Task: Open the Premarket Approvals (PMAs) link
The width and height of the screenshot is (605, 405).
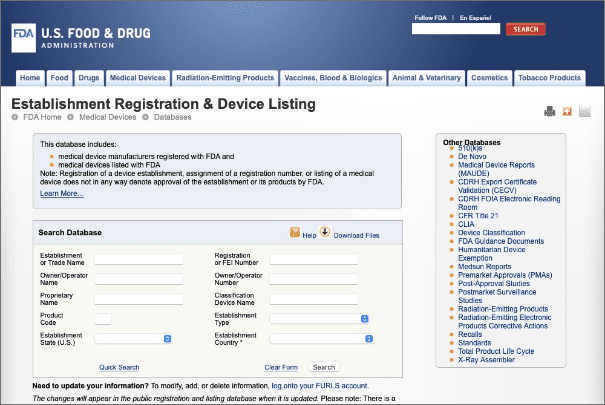Action: tap(505, 275)
